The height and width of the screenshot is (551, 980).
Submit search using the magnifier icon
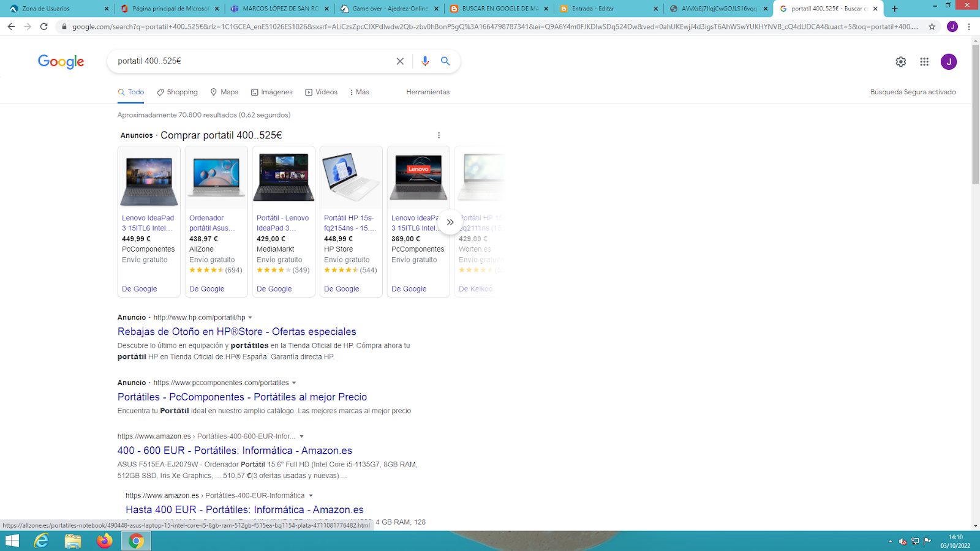click(x=445, y=61)
